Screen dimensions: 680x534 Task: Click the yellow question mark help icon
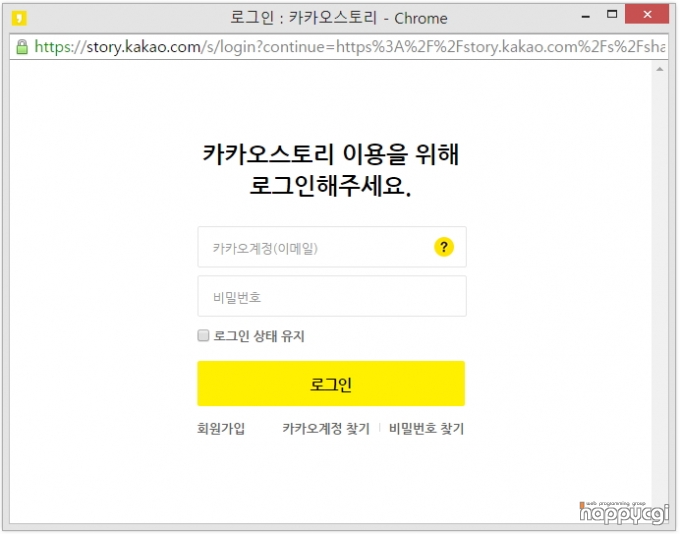444,247
